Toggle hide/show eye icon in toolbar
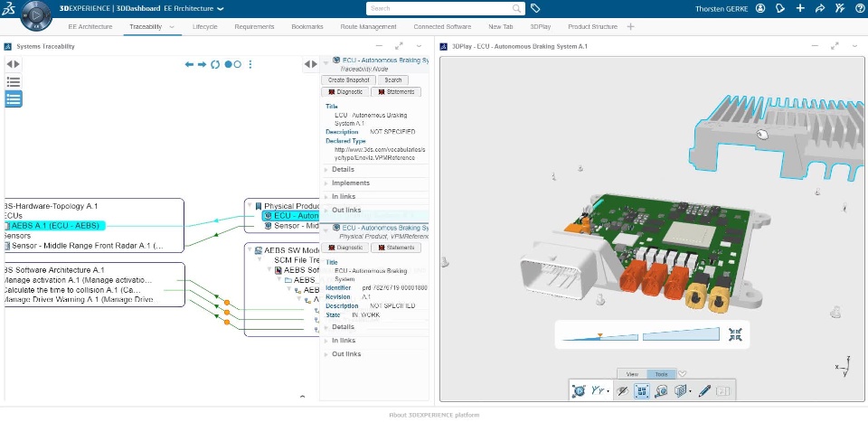 [622, 391]
